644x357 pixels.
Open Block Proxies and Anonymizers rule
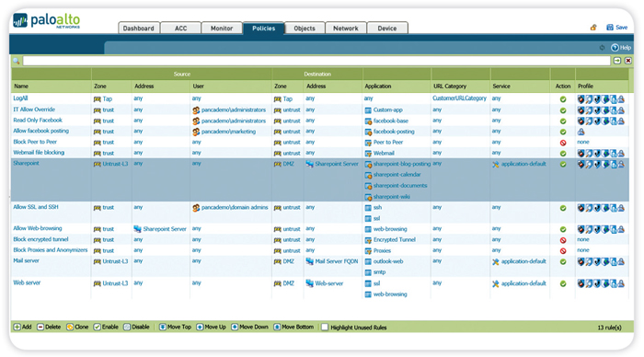pos(50,249)
